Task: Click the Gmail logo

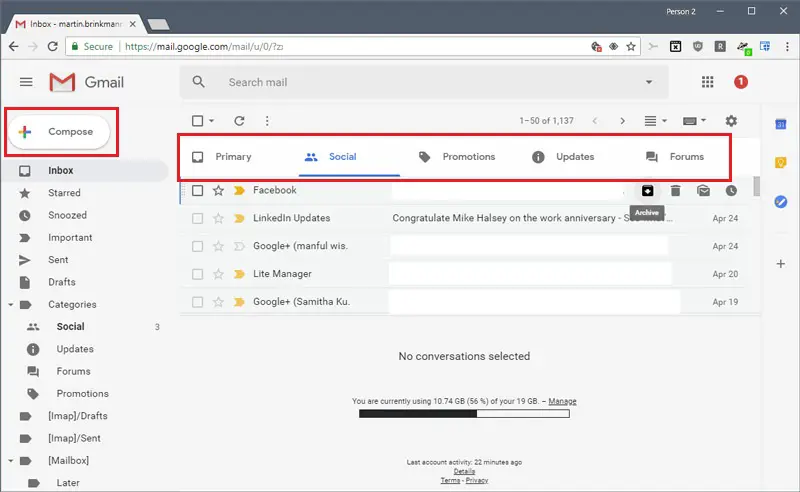Action: pos(87,82)
